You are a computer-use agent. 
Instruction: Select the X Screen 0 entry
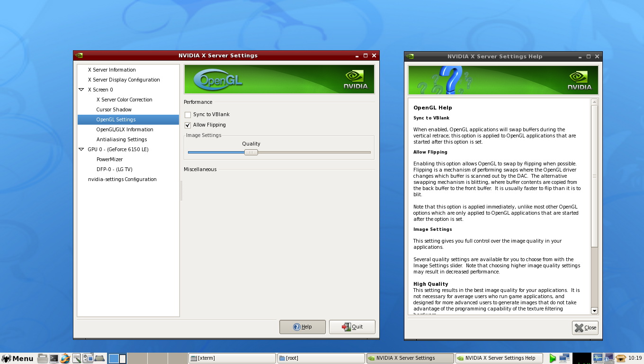[100, 90]
